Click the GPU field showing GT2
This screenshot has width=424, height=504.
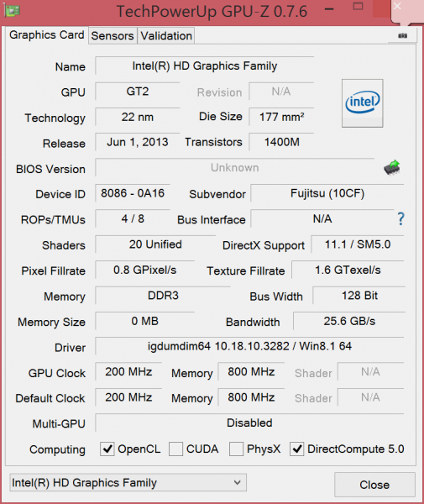pyautogui.click(x=138, y=92)
